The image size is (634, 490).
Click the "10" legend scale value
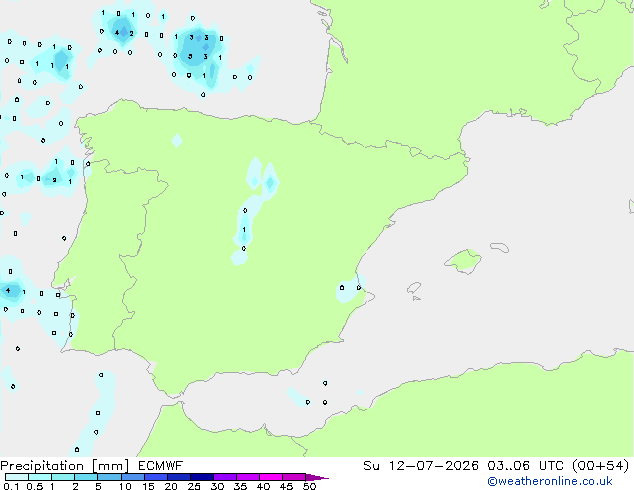(x=125, y=486)
